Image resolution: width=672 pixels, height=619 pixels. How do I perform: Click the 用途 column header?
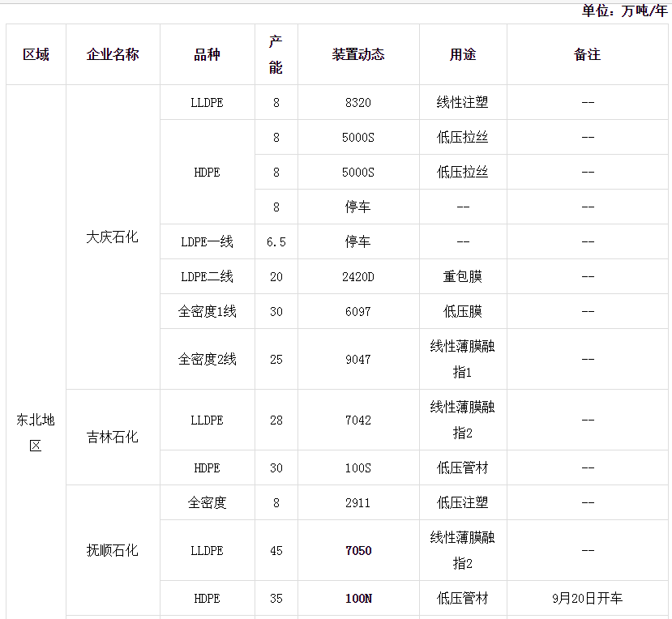coord(463,54)
